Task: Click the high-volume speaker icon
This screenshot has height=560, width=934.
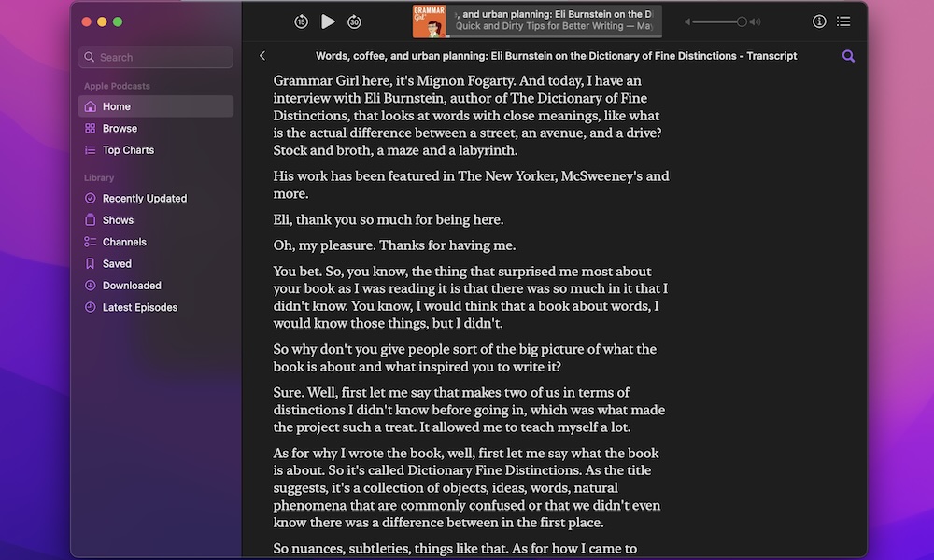Action: coord(755,22)
